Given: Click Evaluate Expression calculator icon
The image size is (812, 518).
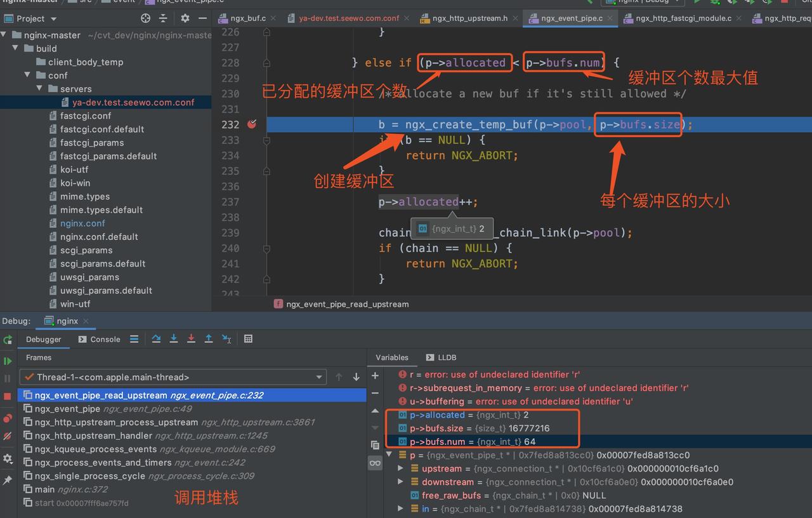Looking at the screenshot, I should (248, 339).
